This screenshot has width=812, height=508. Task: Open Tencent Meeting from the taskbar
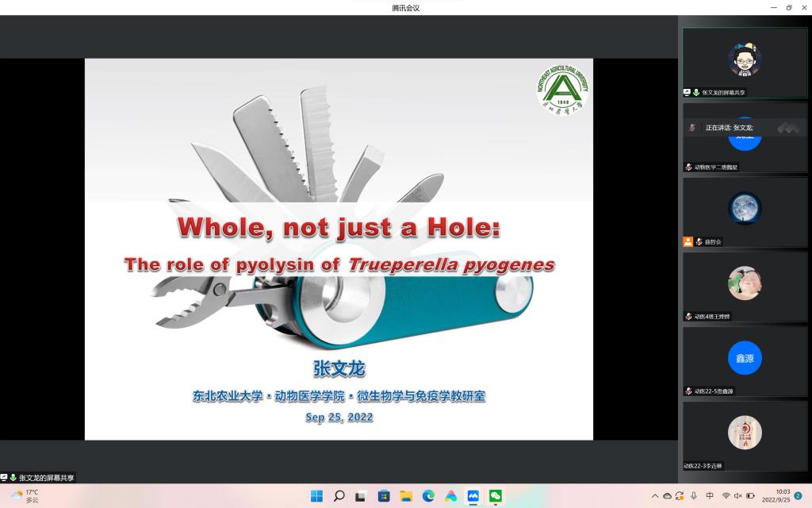(x=473, y=496)
